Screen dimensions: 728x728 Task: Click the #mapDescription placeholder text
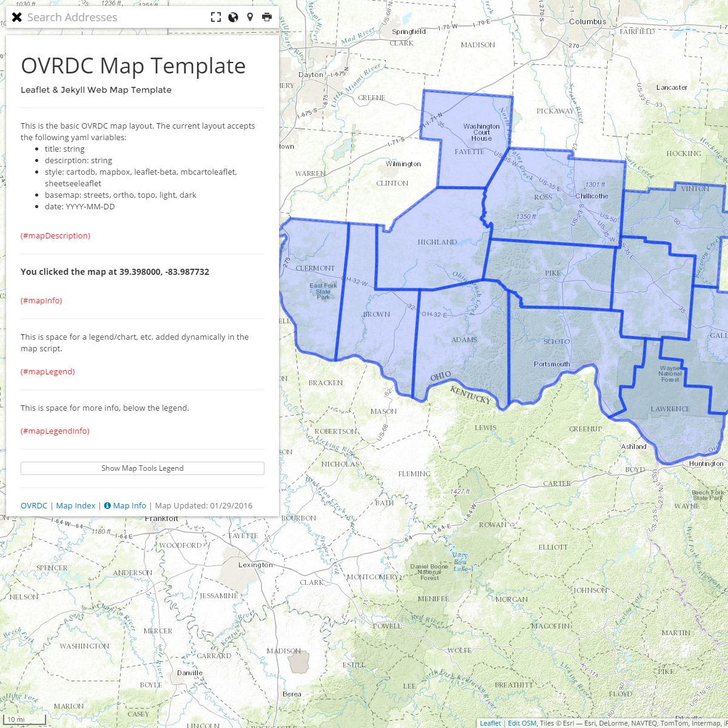55,235
